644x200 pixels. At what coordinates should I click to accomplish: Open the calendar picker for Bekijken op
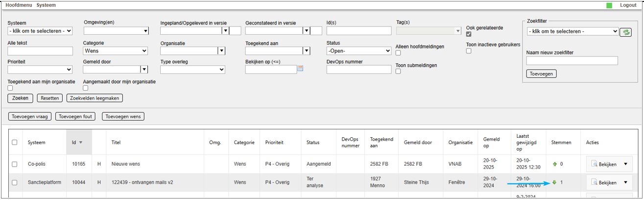(x=301, y=69)
